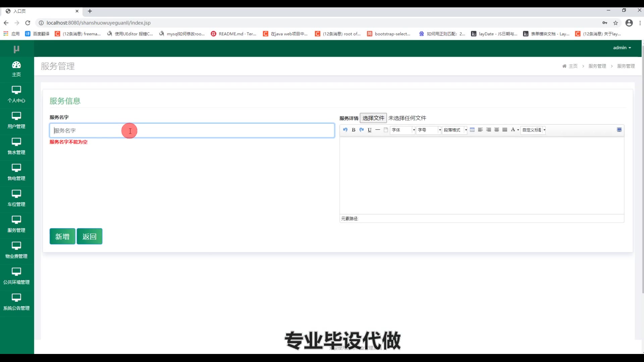Viewport: 644px width, 362px height.
Task: Click the μ logo at sidebar top
Action: pyautogui.click(x=16, y=49)
